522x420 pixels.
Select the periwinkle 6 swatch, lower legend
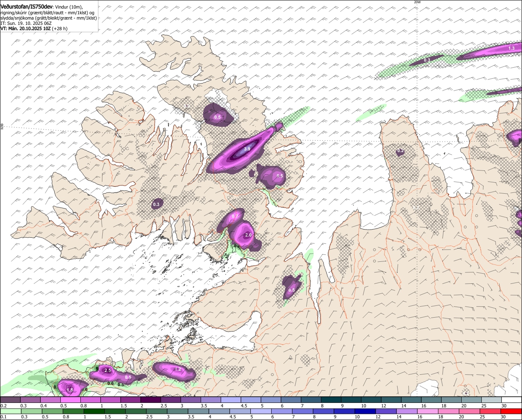click(282, 411)
